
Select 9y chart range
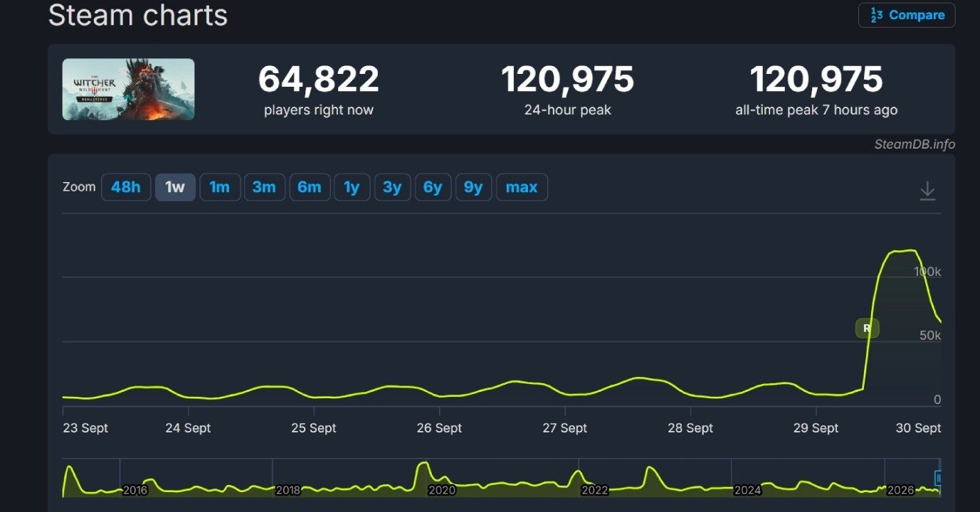coord(473,188)
